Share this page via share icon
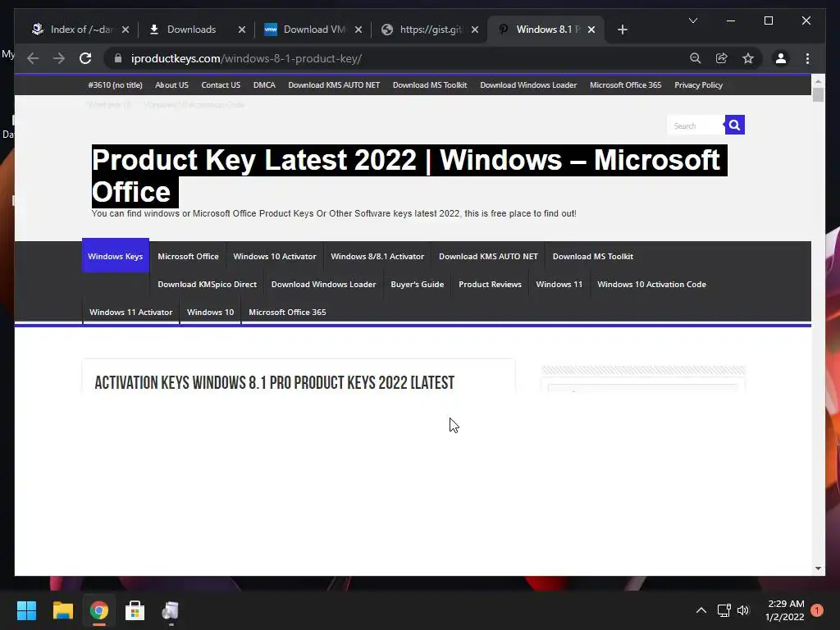The height and width of the screenshot is (630, 840). tap(722, 58)
